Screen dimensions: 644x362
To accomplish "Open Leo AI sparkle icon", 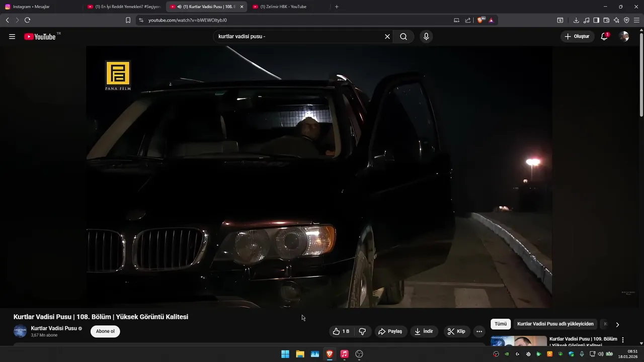I will pyautogui.click(x=616, y=20).
